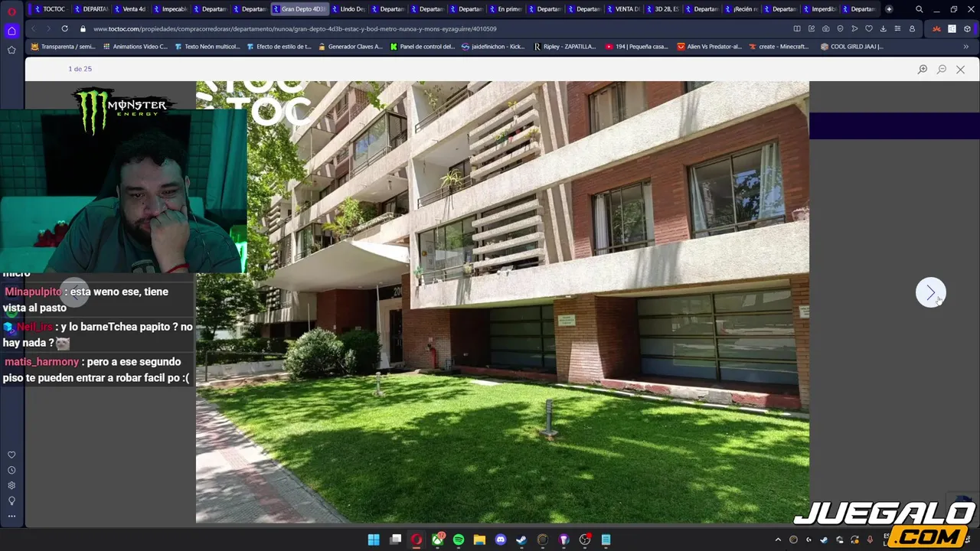Reload the current page
980x551 pixels.
click(x=64, y=29)
